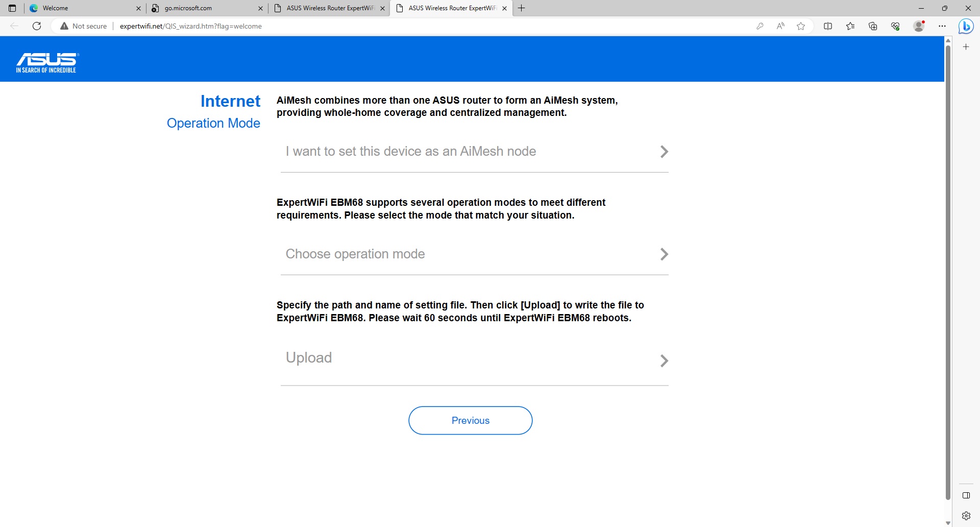Click the Previous button
The height and width of the screenshot is (527, 980).
470,420
